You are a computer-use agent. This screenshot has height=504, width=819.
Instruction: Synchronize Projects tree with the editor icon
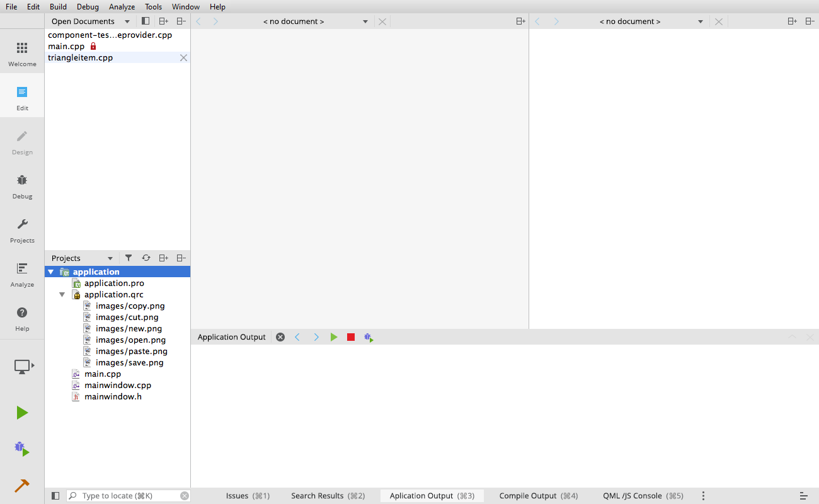(x=146, y=258)
